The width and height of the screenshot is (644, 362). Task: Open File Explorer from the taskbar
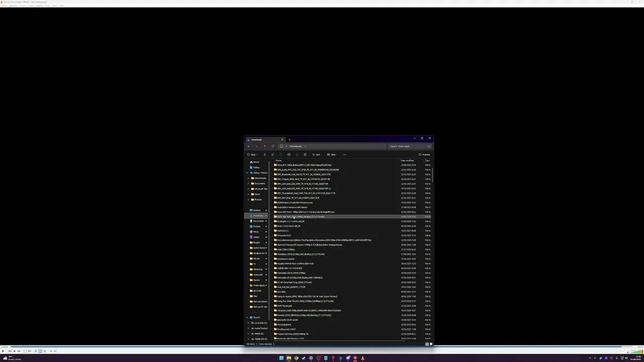coord(289,358)
